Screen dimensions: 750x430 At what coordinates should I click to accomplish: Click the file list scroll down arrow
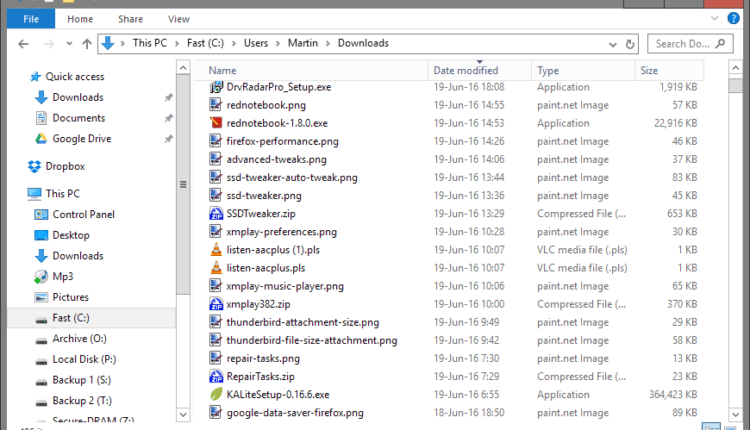click(736, 414)
